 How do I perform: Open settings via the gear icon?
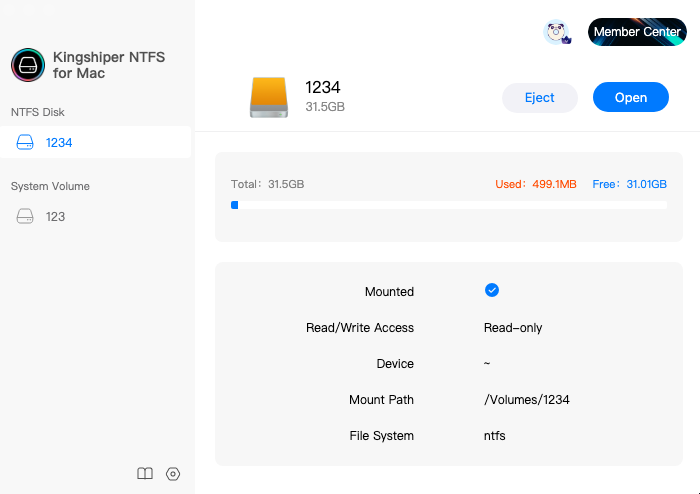pyautogui.click(x=173, y=473)
